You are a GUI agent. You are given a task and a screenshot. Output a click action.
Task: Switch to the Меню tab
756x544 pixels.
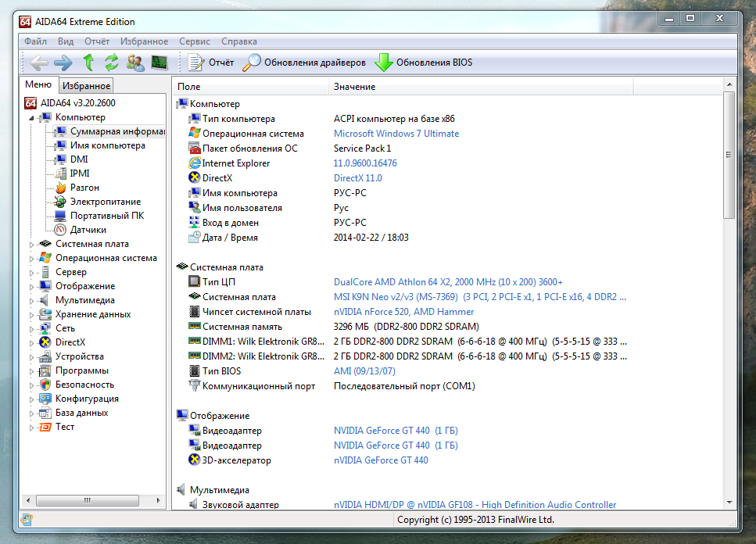coord(38,84)
